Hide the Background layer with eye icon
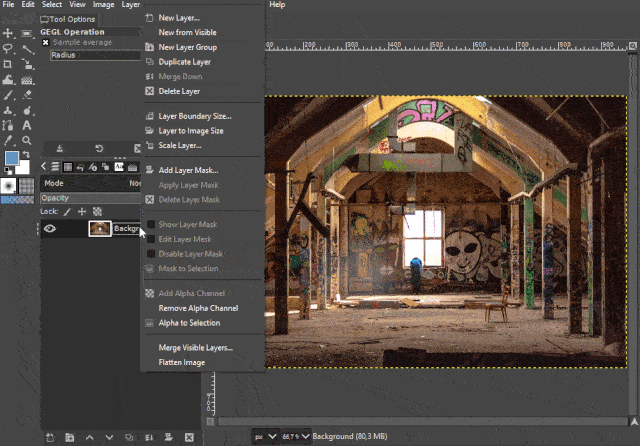640x446 pixels. (50, 229)
